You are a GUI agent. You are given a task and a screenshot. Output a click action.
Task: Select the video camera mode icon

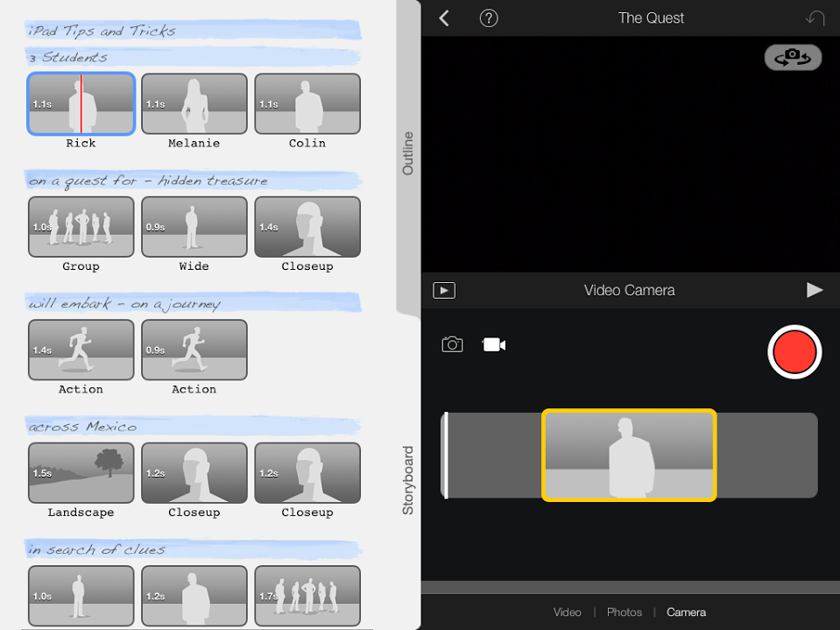click(x=494, y=344)
